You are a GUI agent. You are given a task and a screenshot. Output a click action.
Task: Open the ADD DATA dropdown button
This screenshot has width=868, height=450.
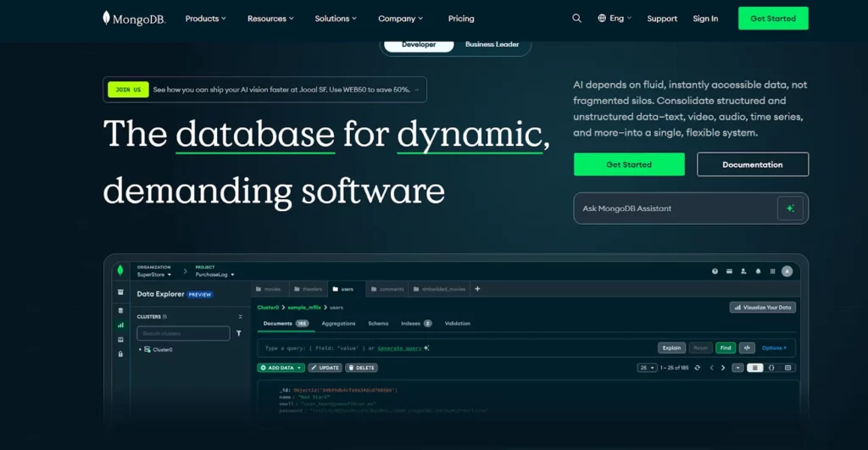[281, 368]
